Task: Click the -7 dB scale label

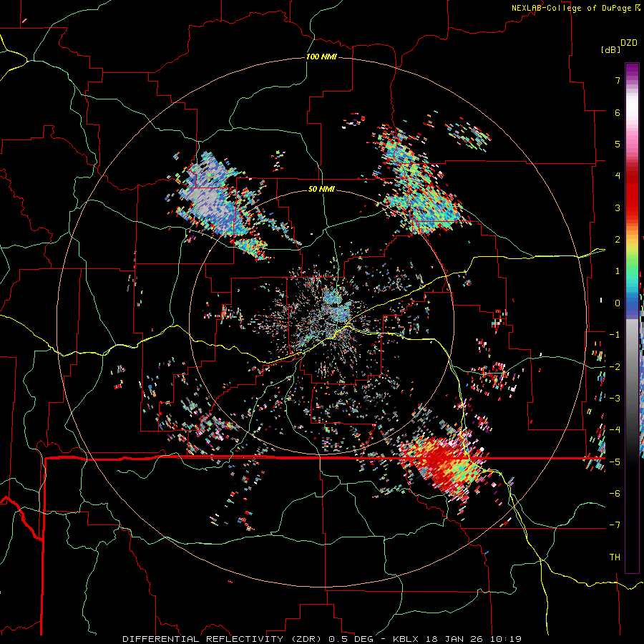Action: [x=615, y=525]
